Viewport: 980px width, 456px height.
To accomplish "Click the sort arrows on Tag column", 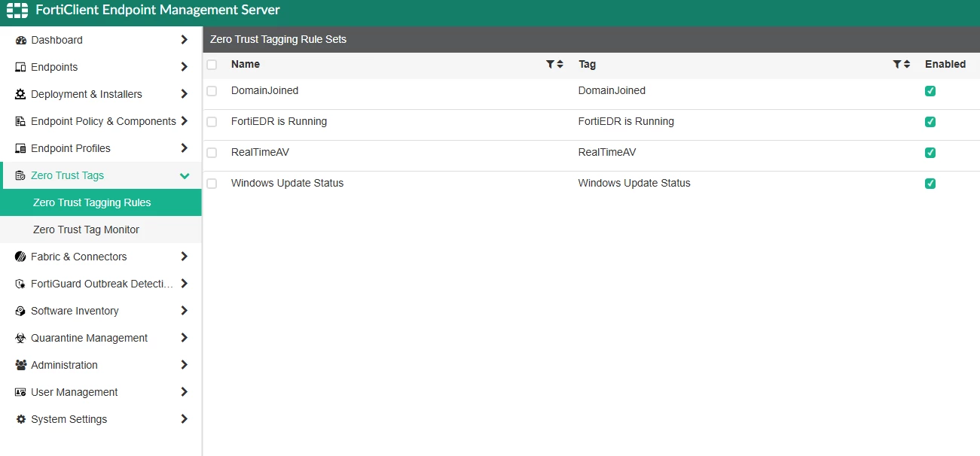I will pyautogui.click(x=906, y=65).
